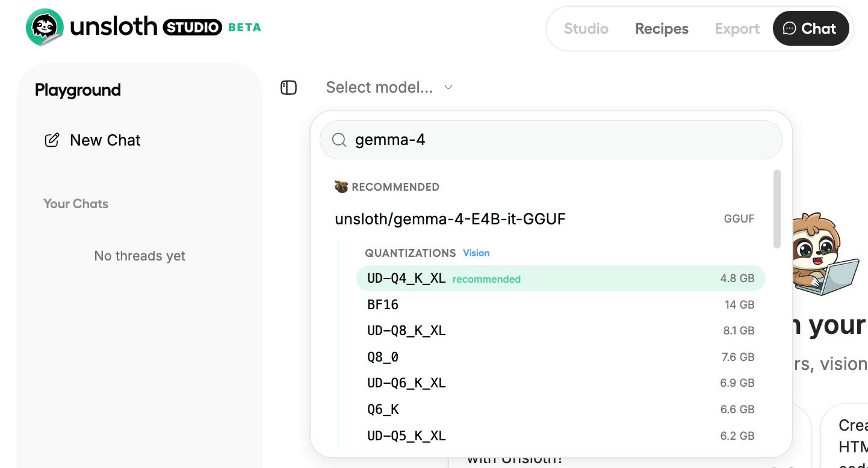Click the Unsloth sloth logo icon
868x468 pixels.
[45, 28]
